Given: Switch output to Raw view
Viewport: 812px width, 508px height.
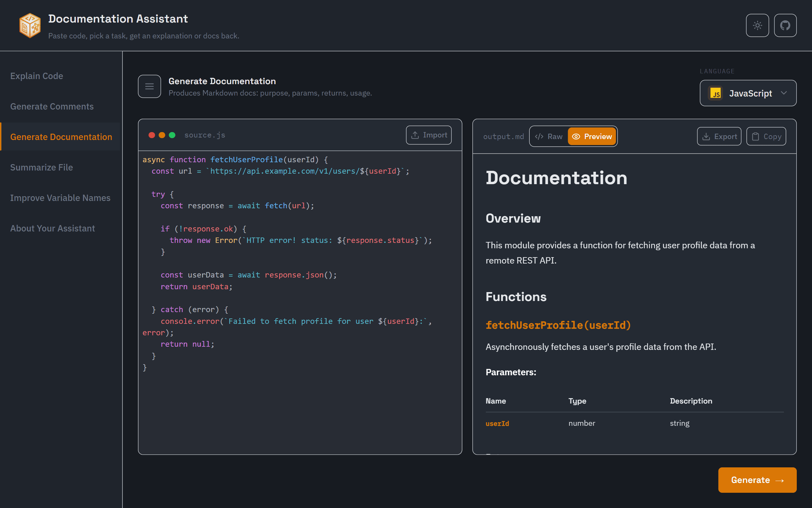Looking at the screenshot, I should 549,137.
